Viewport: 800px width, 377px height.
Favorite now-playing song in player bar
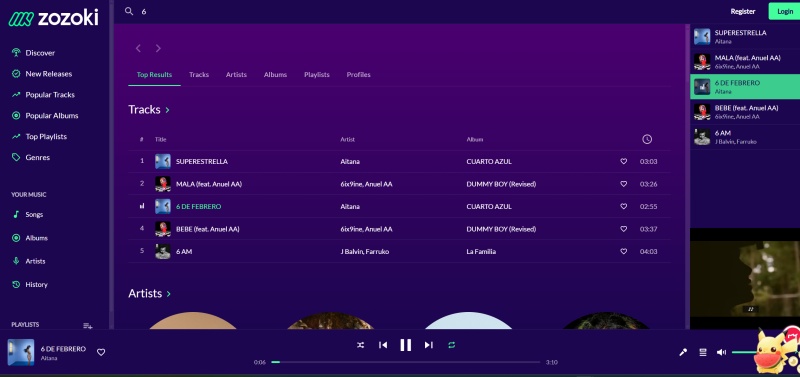(x=101, y=352)
